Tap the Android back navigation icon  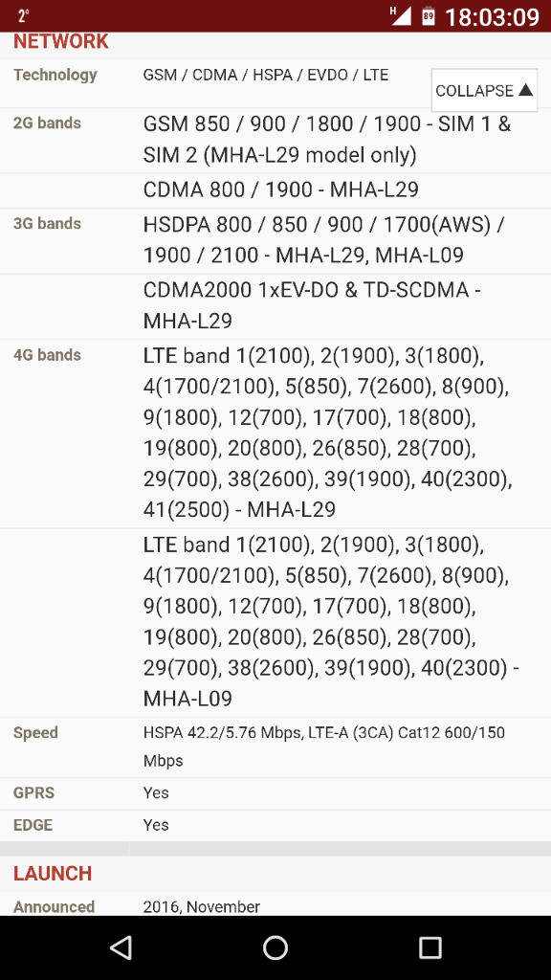pos(121,947)
